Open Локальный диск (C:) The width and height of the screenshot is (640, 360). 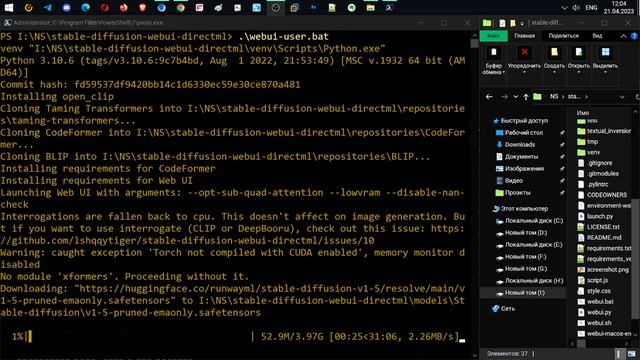529,221
